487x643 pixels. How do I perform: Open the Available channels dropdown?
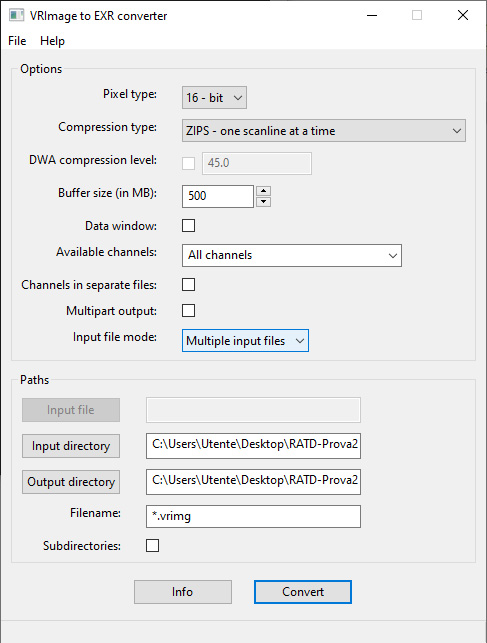[292, 255]
